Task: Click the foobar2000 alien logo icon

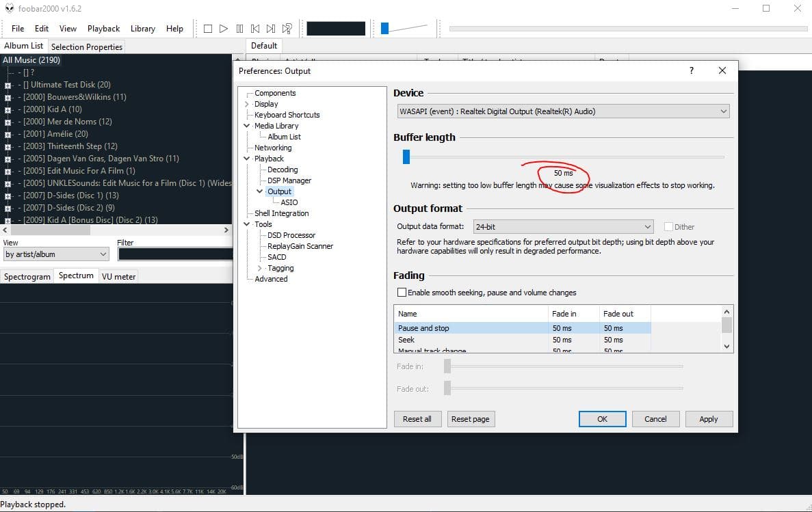Action: click(x=10, y=8)
